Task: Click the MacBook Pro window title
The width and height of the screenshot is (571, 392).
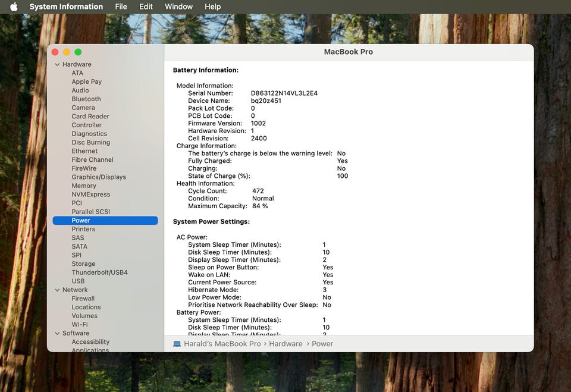Action: [349, 52]
